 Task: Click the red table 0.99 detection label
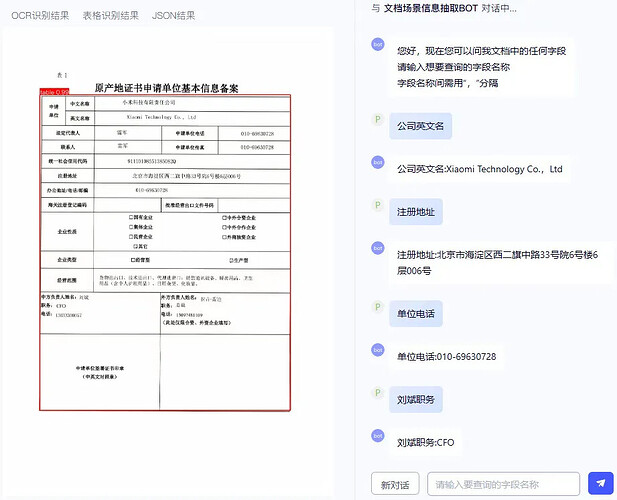(x=54, y=92)
